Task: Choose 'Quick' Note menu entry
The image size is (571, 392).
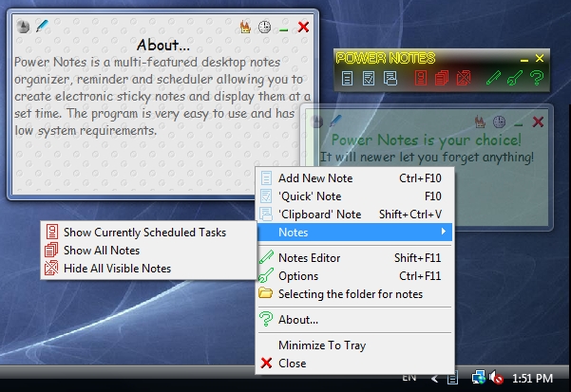Action: [x=355, y=196]
